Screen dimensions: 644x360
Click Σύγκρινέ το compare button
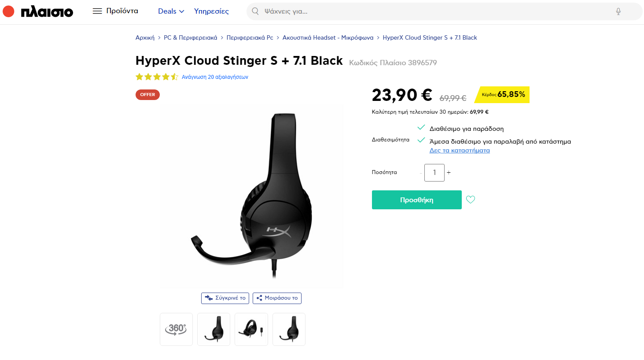[225, 298]
